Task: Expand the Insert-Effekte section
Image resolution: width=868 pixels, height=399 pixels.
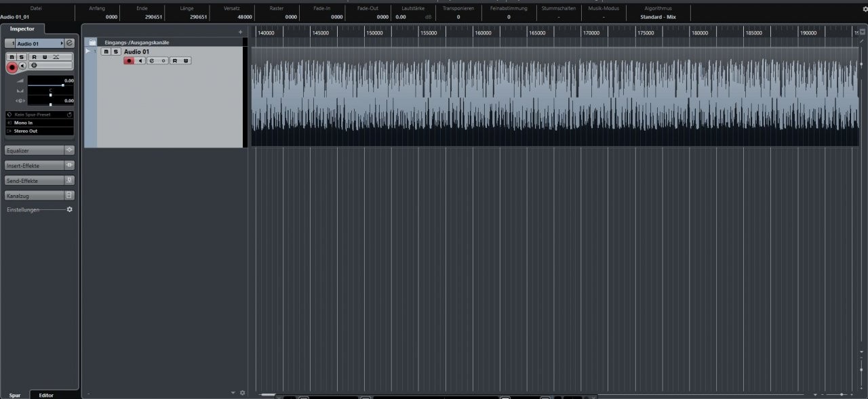Action: pos(34,165)
